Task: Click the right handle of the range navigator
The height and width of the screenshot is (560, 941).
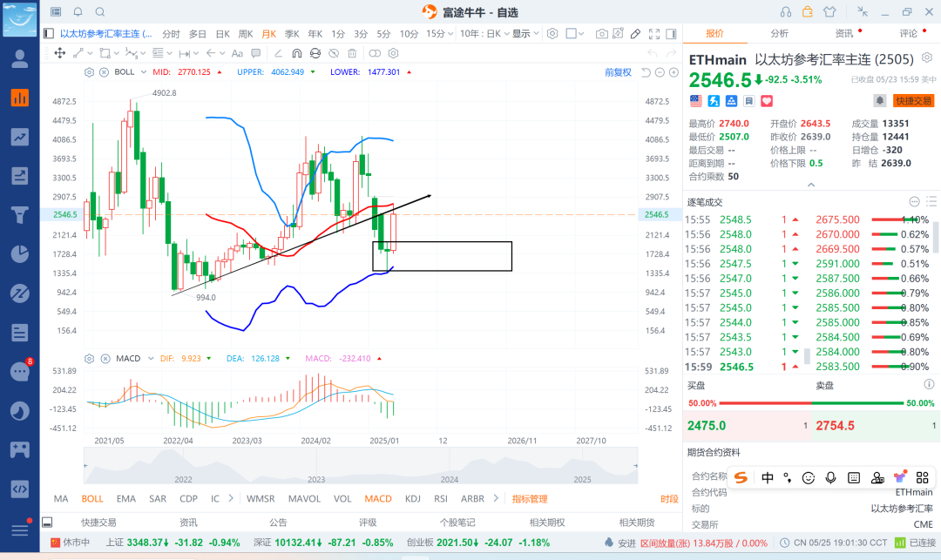Action: 635,465
